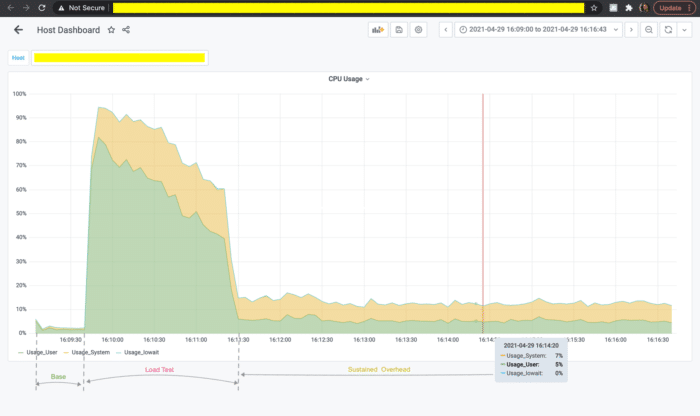Expand the refresh interval dropdown
Screen dimensions: 700x416
pyautogui.click(x=684, y=30)
